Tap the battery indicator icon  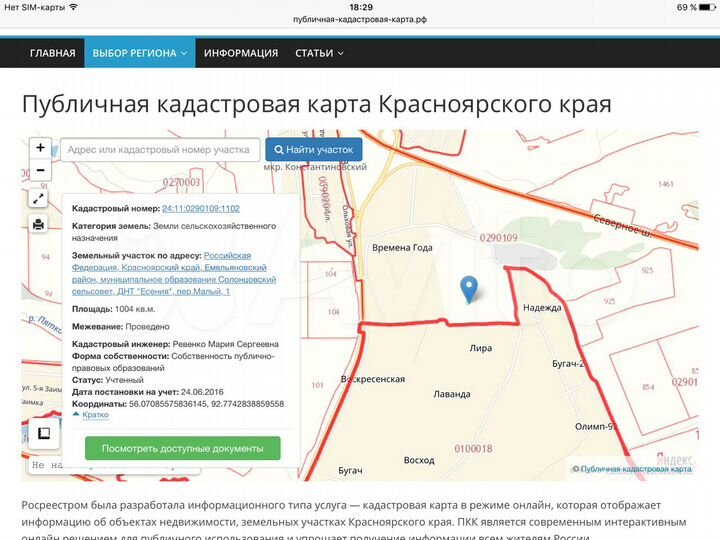[x=707, y=7]
